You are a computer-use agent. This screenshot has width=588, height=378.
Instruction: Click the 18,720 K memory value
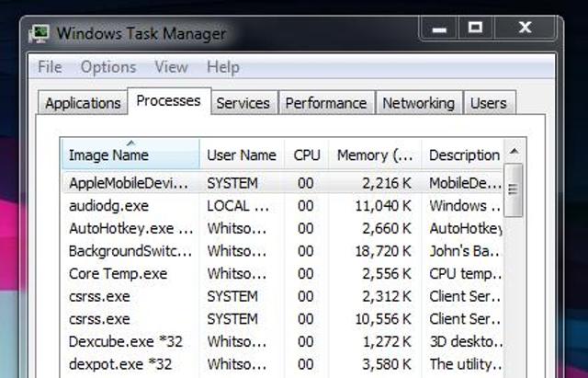click(x=383, y=251)
